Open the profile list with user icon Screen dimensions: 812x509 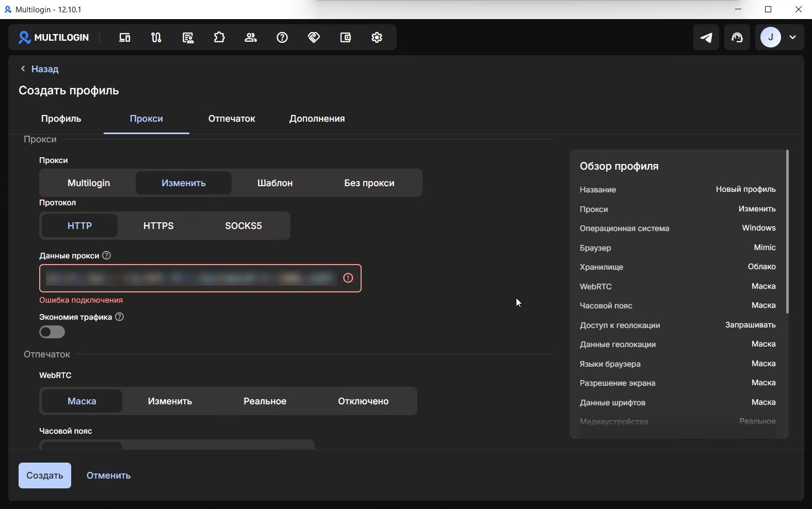(188, 37)
